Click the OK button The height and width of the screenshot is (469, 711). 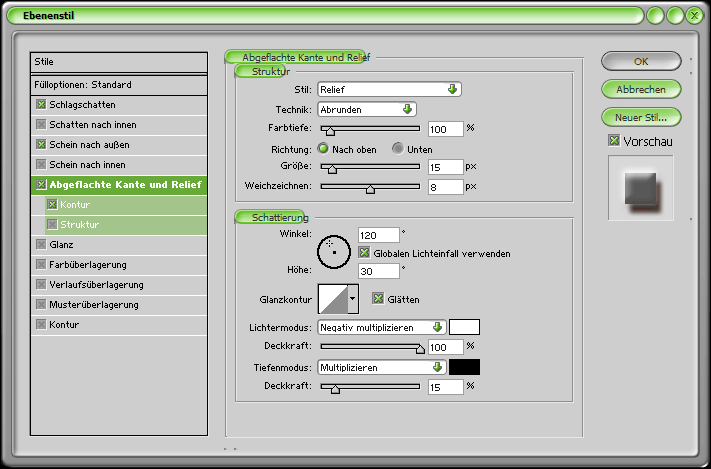(x=641, y=61)
